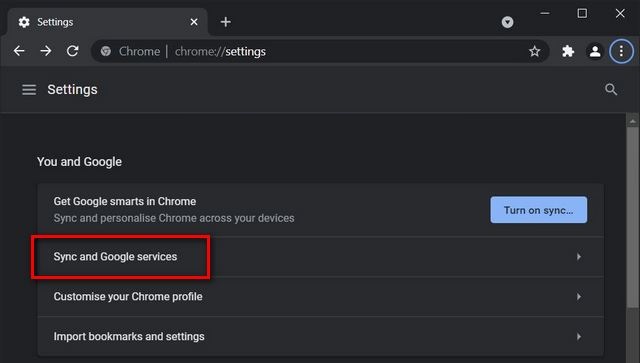The width and height of the screenshot is (640, 363).
Task: Turn on sync
Action: pyautogui.click(x=538, y=210)
